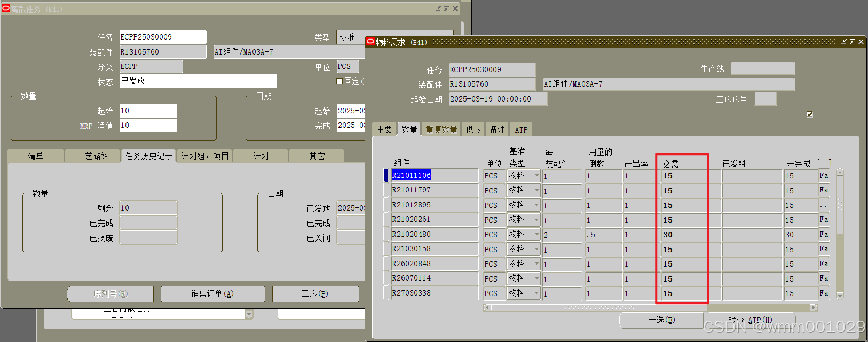Viewport: 868px width, 342px height.
Task: Open 基准类型 dropdown for row R21020261
Action: pos(536,219)
